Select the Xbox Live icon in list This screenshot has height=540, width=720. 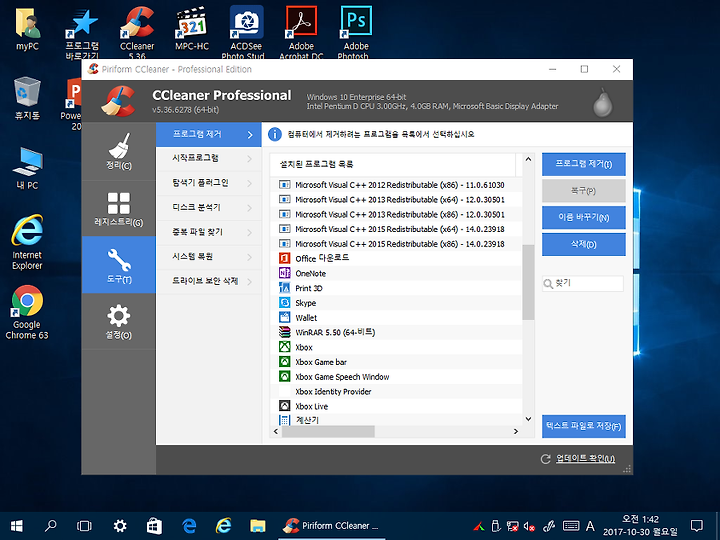(285, 406)
